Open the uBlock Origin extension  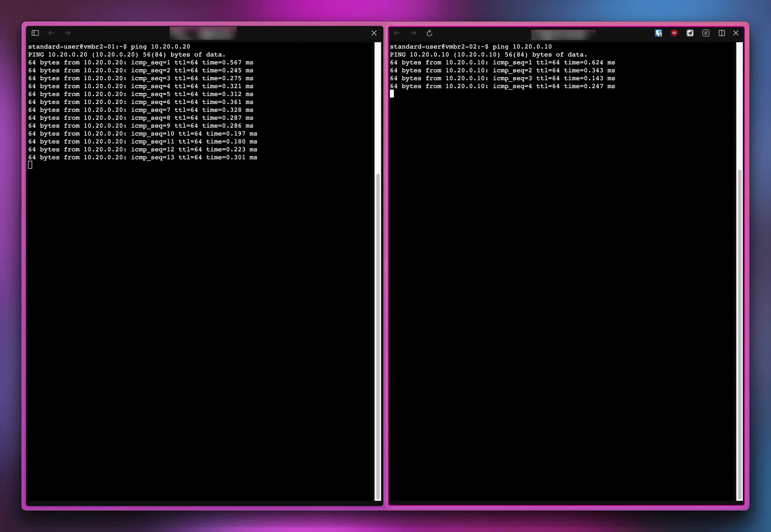point(674,34)
